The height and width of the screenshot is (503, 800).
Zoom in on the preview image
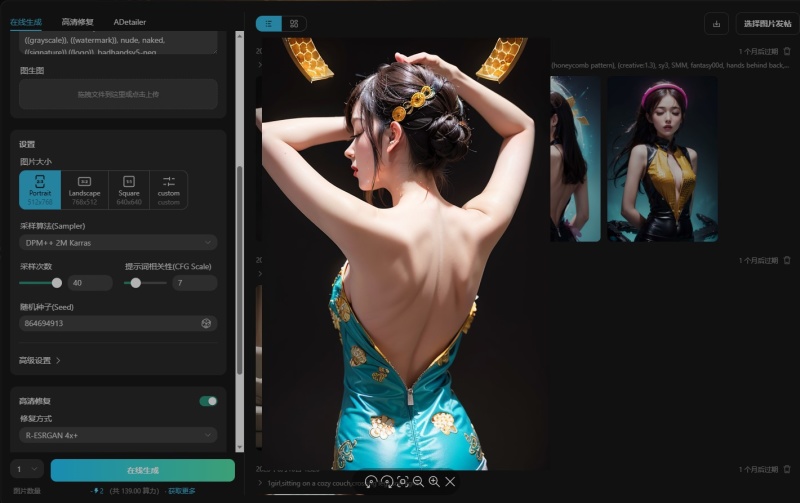[x=434, y=482]
